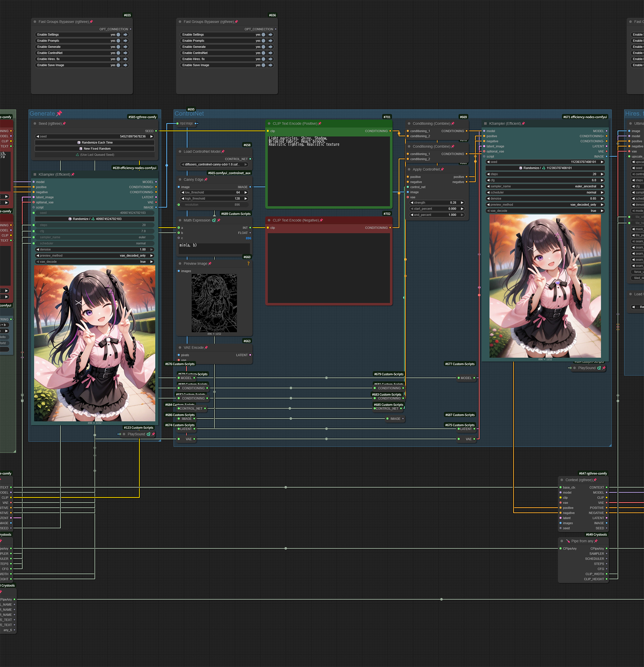Collapse the Canny Edge node via title dot

[x=180, y=180]
